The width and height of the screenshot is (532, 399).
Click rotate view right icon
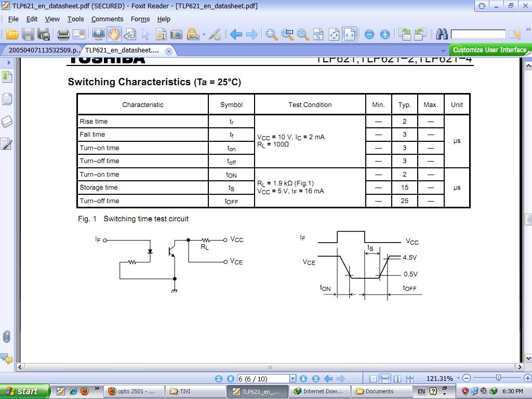tap(420, 34)
